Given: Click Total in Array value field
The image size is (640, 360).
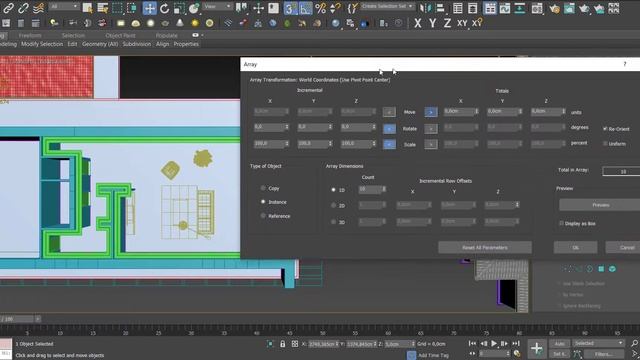Looking at the screenshot, I should click(x=621, y=171).
